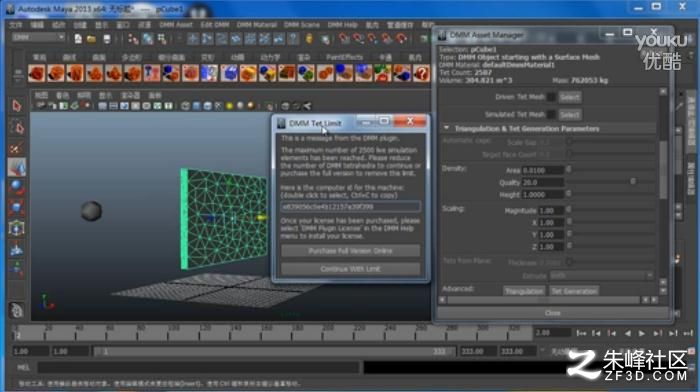Click the open scene folder icon
This screenshot has width=700, height=392.
point(92,39)
